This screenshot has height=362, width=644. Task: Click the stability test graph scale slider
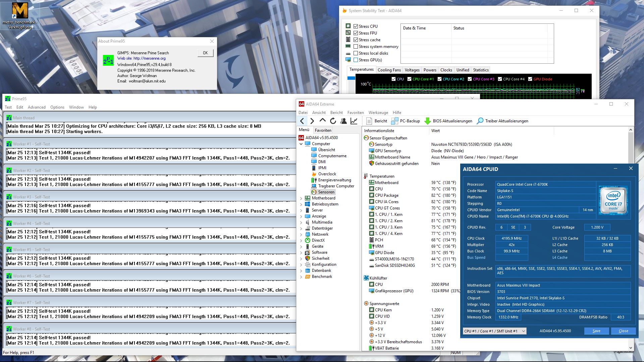pos(351,78)
